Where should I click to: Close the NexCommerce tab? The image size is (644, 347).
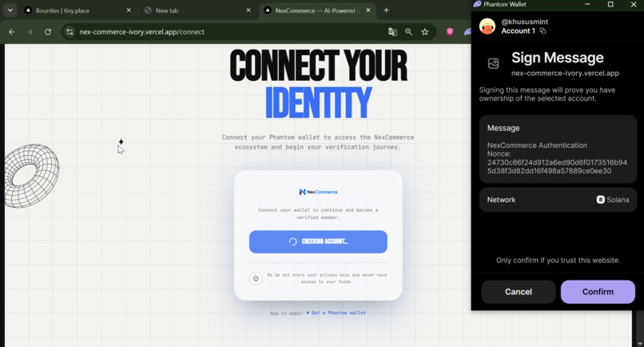click(368, 10)
